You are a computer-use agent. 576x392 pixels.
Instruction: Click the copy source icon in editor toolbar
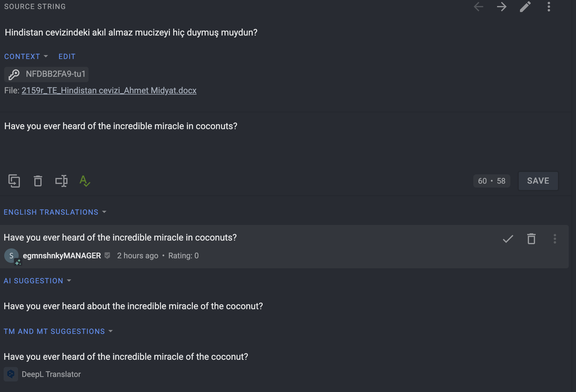tap(14, 181)
